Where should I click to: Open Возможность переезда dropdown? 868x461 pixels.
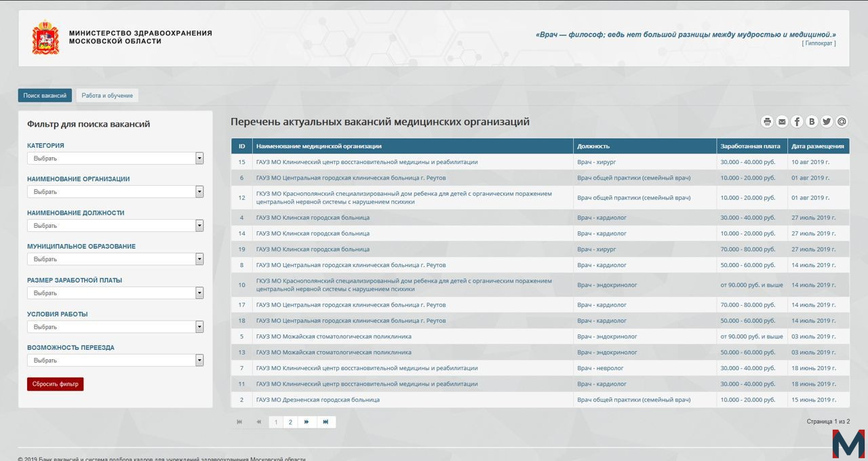click(x=115, y=360)
